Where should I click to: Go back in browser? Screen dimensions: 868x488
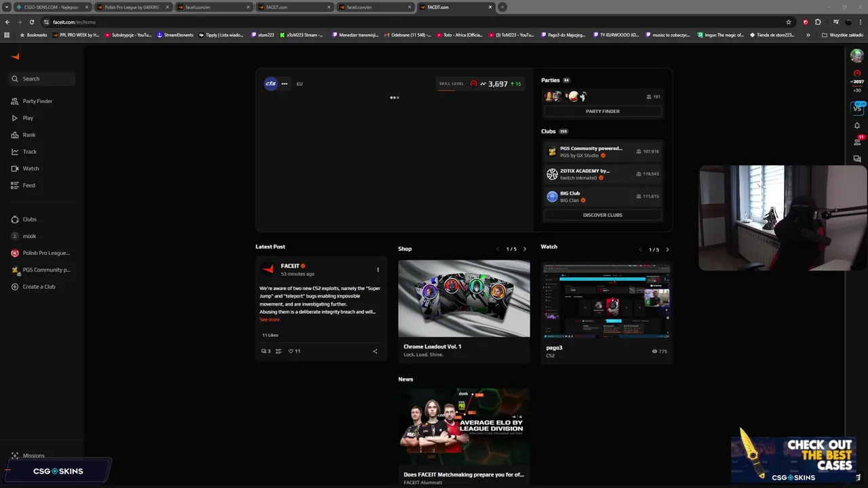click(7, 22)
